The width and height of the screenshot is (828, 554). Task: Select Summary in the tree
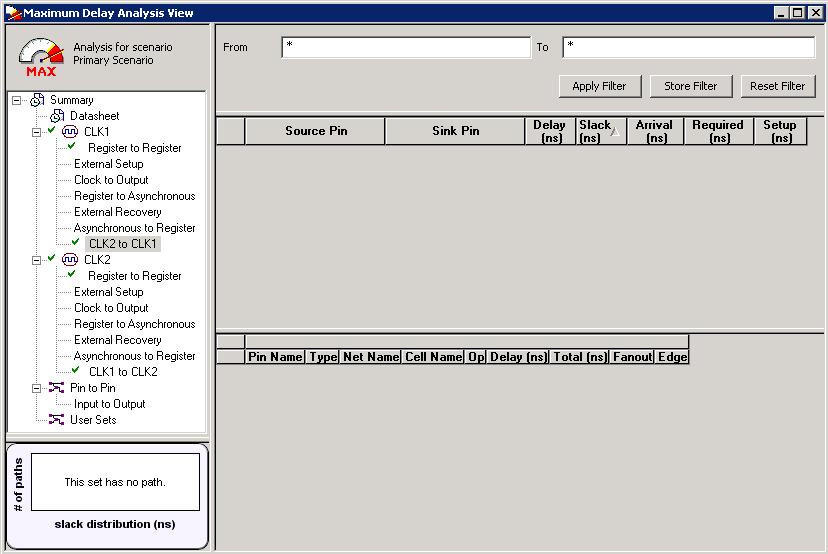(72, 100)
